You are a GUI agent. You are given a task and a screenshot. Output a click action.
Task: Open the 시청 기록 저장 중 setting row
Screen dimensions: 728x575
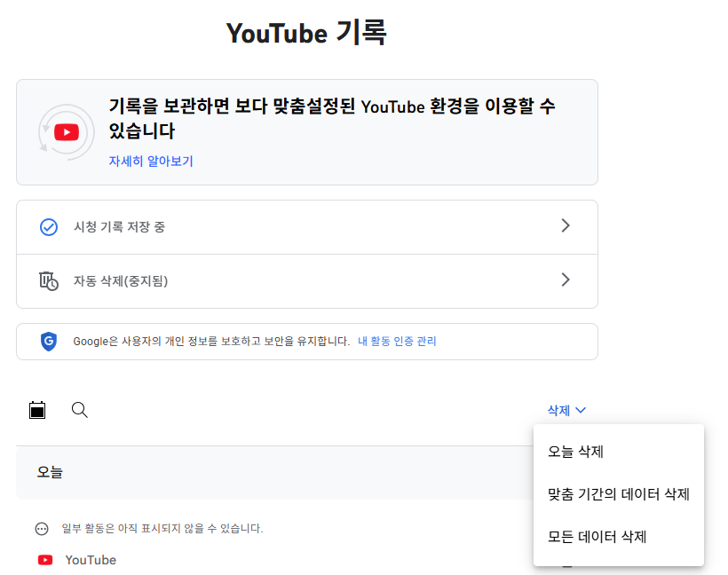coord(307,227)
